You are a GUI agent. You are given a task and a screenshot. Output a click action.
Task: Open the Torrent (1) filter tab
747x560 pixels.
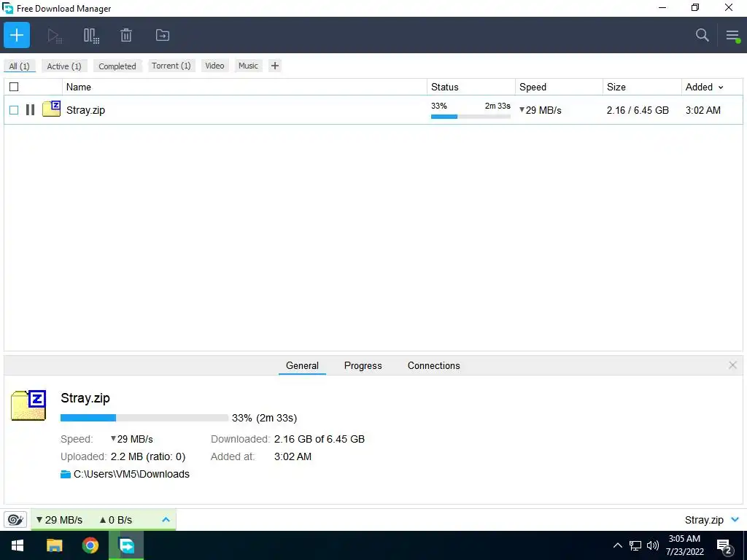[x=171, y=66]
